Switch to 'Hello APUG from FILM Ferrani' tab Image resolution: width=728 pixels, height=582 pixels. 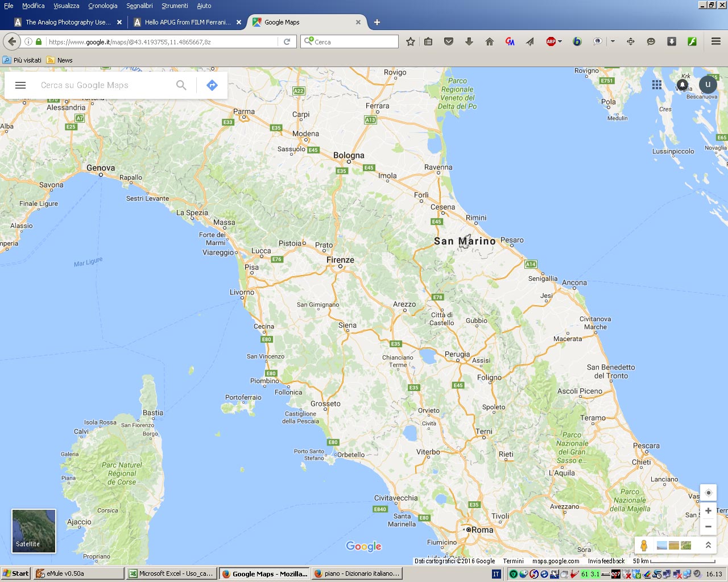coord(187,22)
